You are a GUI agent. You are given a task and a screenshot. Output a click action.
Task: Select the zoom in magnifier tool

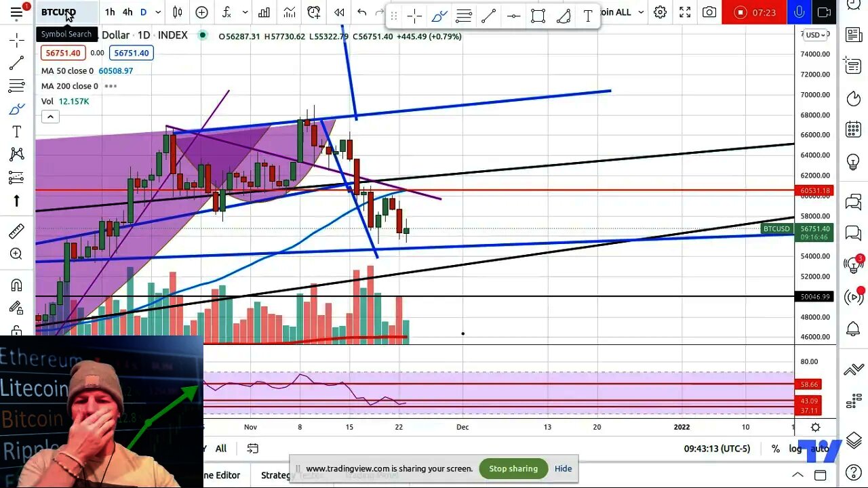click(x=16, y=254)
